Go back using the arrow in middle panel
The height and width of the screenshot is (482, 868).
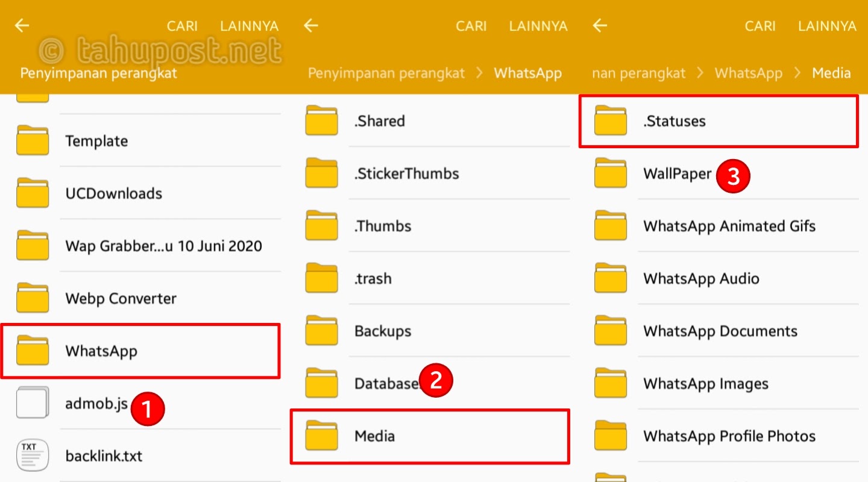311,26
